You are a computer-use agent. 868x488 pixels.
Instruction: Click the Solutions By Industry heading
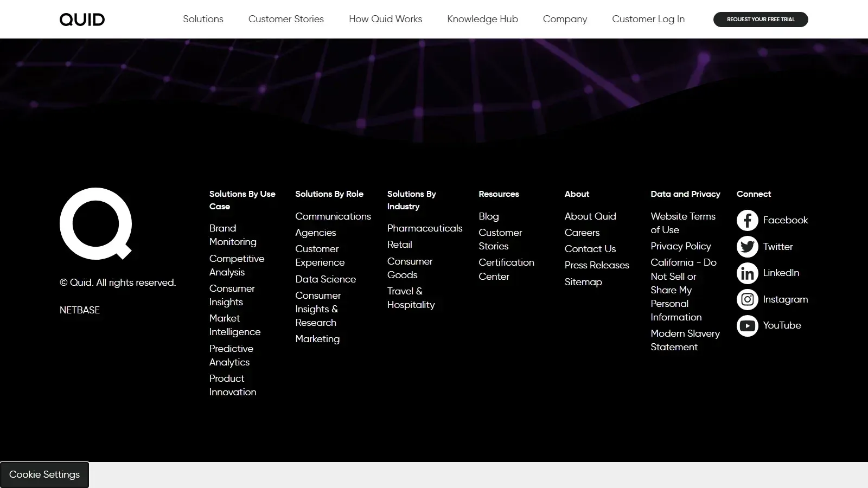[412, 200]
